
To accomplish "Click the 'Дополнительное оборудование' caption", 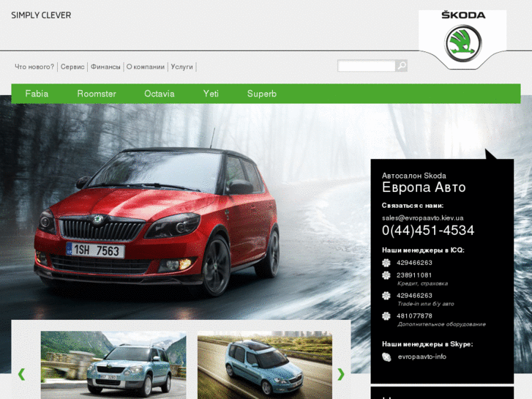I will pos(441,324).
